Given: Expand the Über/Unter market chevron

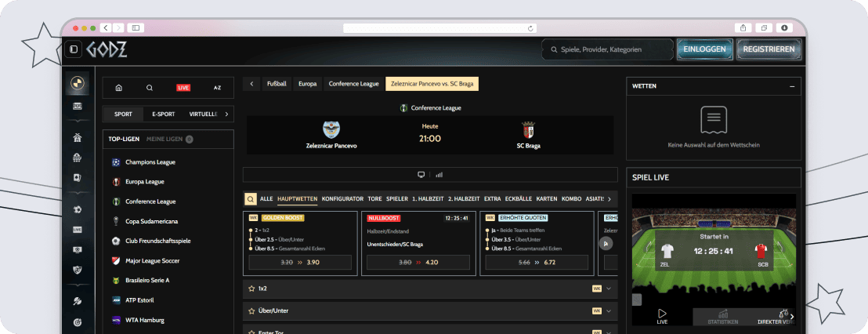Looking at the screenshot, I should pos(609,310).
